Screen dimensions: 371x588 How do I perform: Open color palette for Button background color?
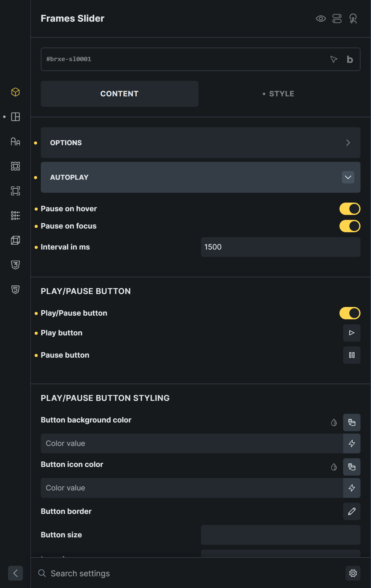352,422
